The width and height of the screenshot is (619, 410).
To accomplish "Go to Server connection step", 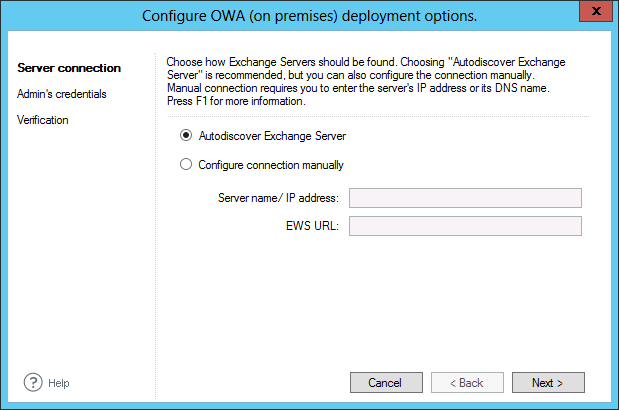I will (69, 68).
